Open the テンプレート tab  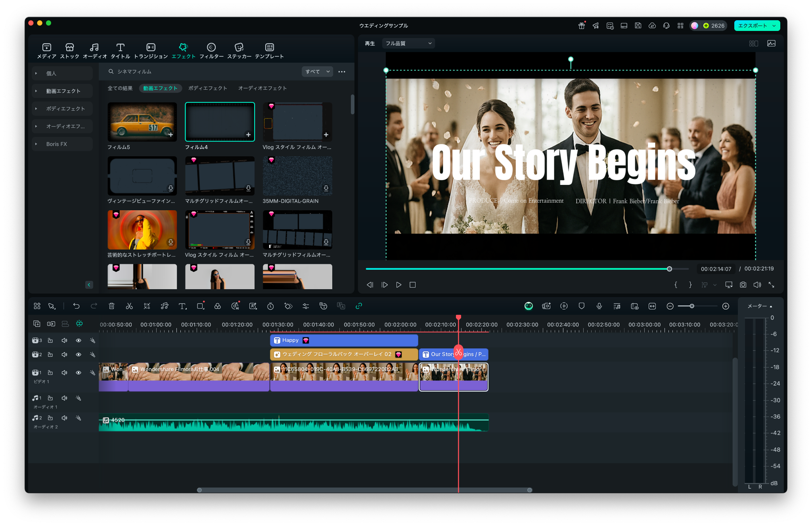pyautogui.click(x=270, y=51)
